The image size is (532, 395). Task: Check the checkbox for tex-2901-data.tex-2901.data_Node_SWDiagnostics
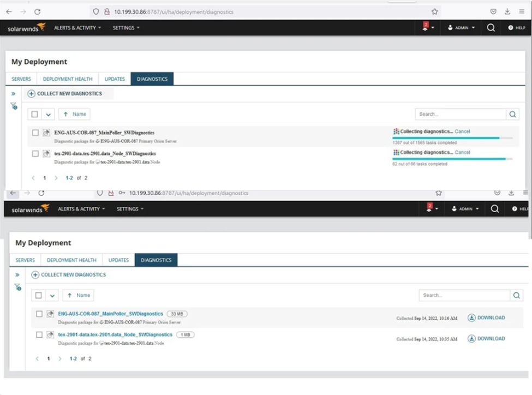click(35, 153)
